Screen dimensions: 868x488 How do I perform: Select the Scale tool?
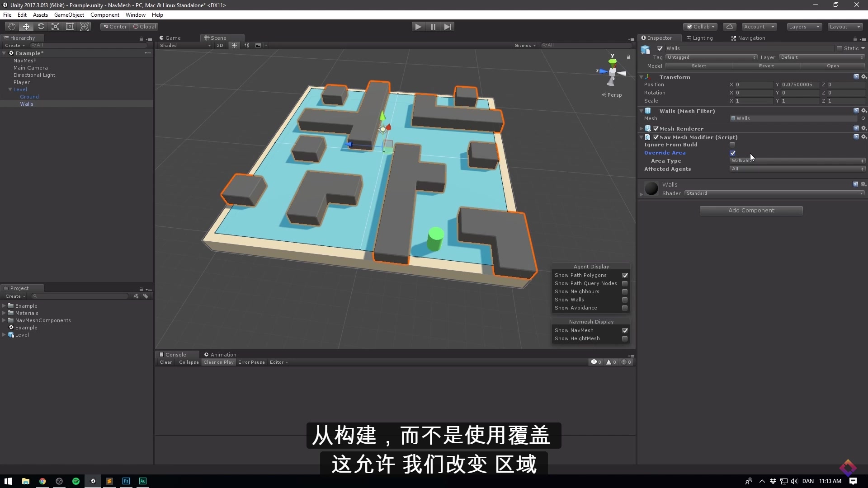coord(55,26)
